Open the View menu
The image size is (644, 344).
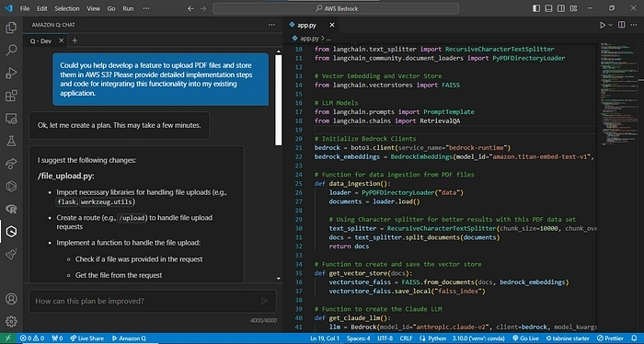[x=93, y=8]
